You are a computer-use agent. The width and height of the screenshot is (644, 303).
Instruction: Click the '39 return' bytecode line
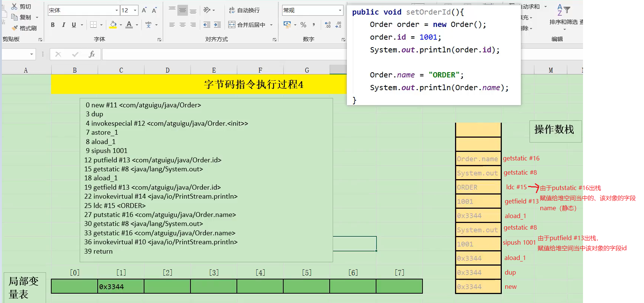pyautogui.click(x=98, y=251)
